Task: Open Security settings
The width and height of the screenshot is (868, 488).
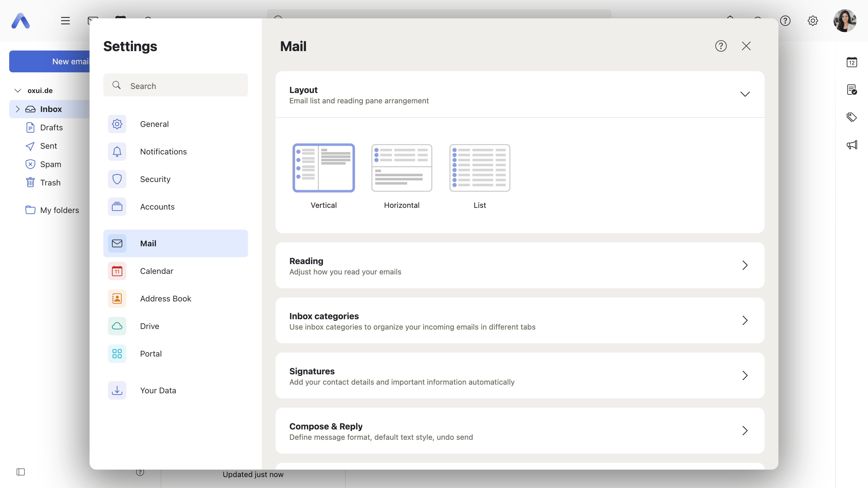Action: 176,179
